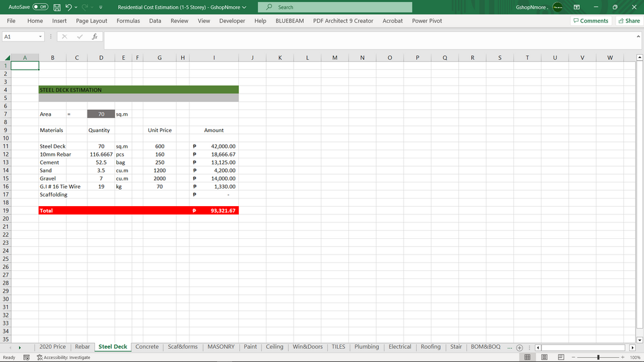644x362 pixels.
Task: Switch to the 2020 Price sheet
Action: click(52, 347)
